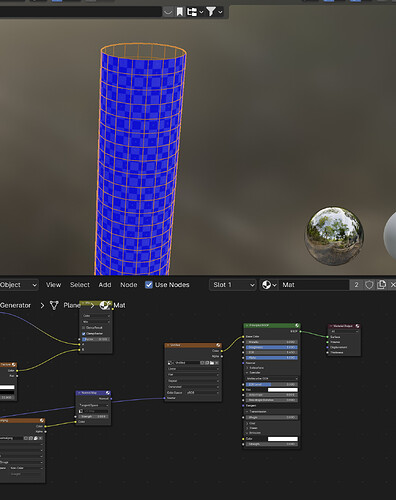This screenshot has width=396, height=500.
Task: Expand the Subsurface panel in Principled BSDF
Action: pos(255,368)
